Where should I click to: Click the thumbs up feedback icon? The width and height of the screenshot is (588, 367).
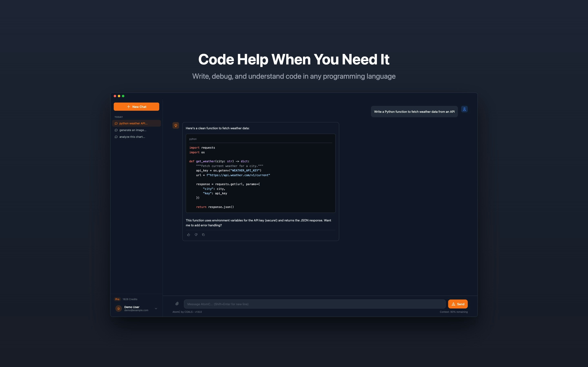pyautogui.click(x=189, y=235)
